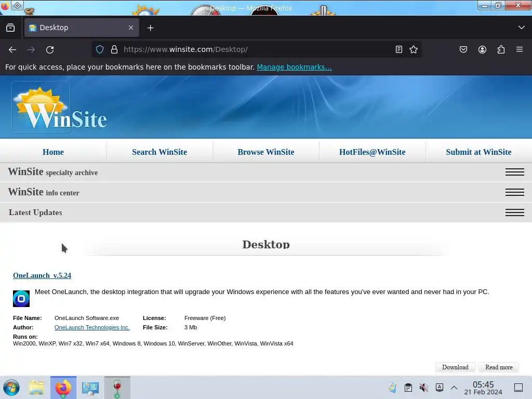Open a new tab with plus
The height and width of the screenshot is (399, 532).
[150, 28]
